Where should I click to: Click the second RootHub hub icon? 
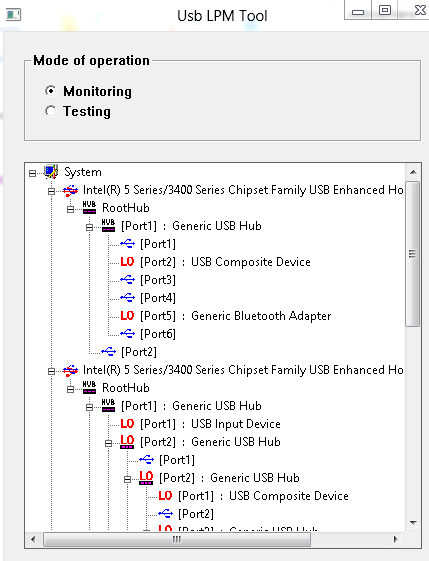(89, 387)
